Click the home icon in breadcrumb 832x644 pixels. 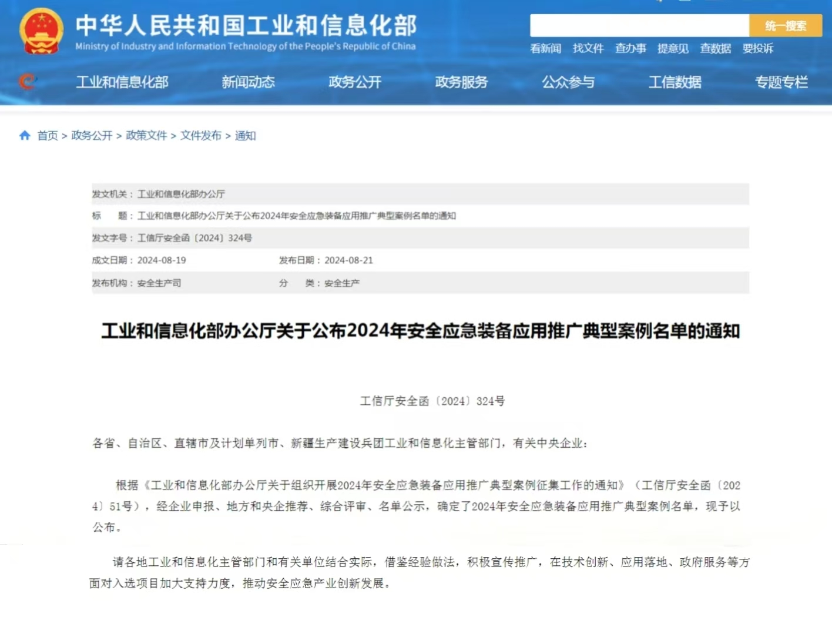coord(25,136)
